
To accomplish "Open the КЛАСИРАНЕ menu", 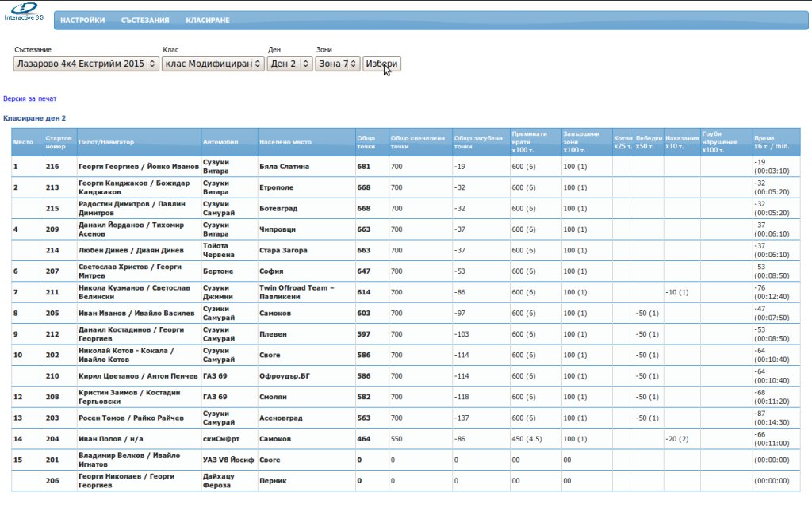I will pyautogui.click(x=208, y=21).
